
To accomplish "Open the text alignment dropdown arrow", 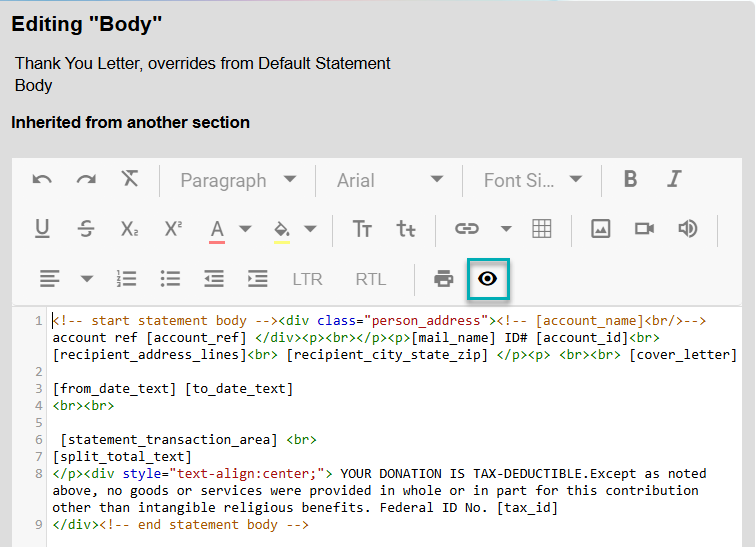I will pyautogui.click(x=86, y=279).
